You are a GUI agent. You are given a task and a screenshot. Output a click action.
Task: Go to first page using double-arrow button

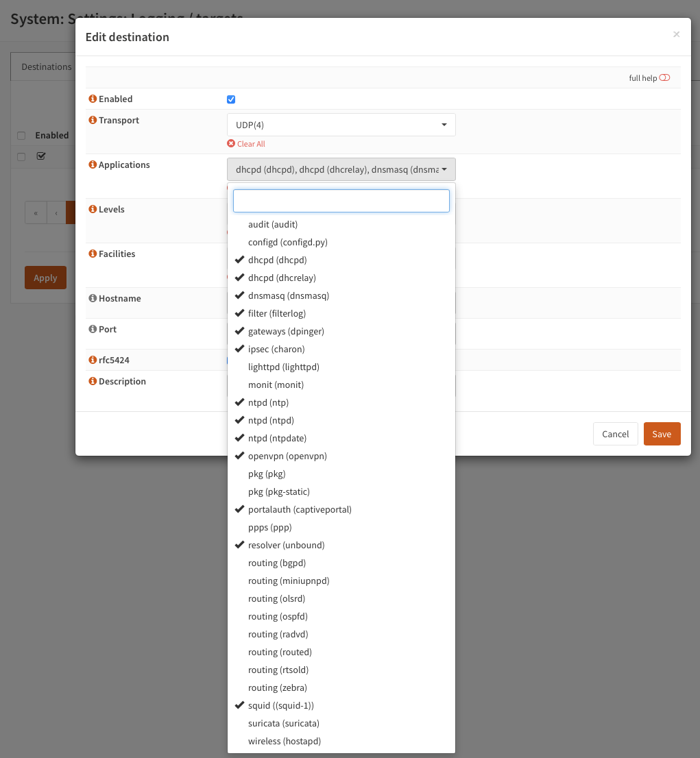(x=36, y=212)
